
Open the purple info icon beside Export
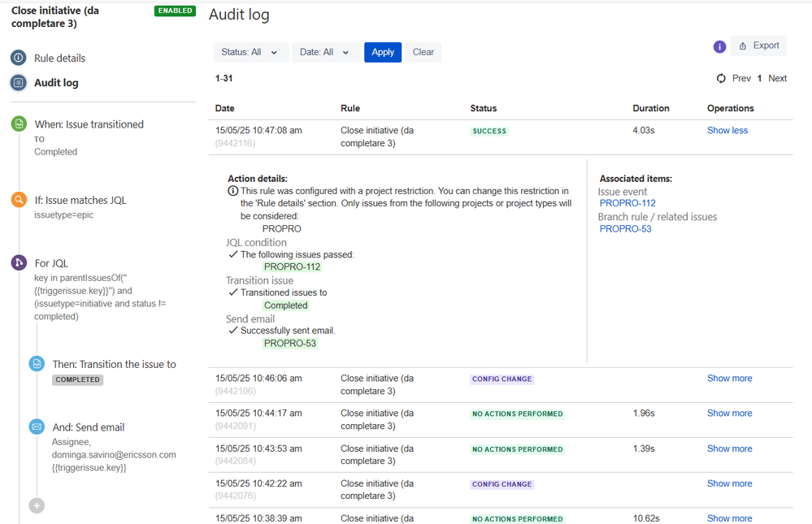pos(719,46)
